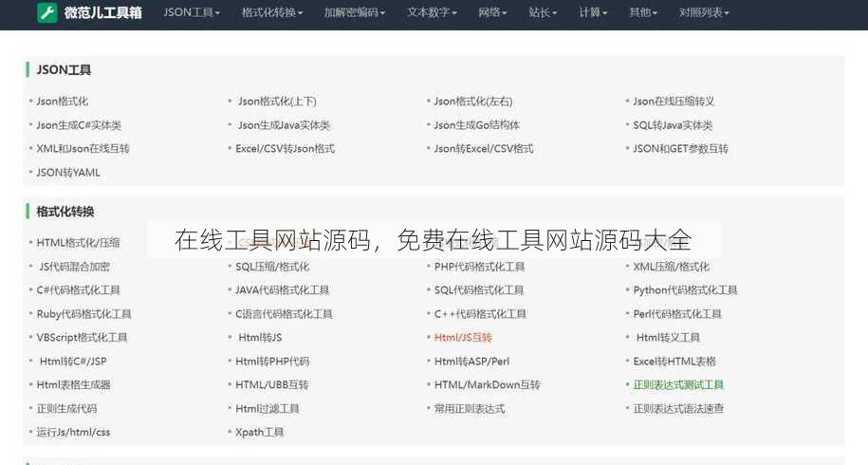Open SQL转Java实体类 tool
Viewport: 868px width, 465px height.
pos(673,125)
